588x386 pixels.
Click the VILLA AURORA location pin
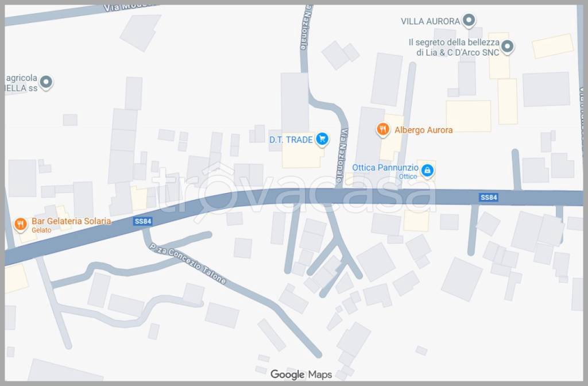(x=469, y=20)
